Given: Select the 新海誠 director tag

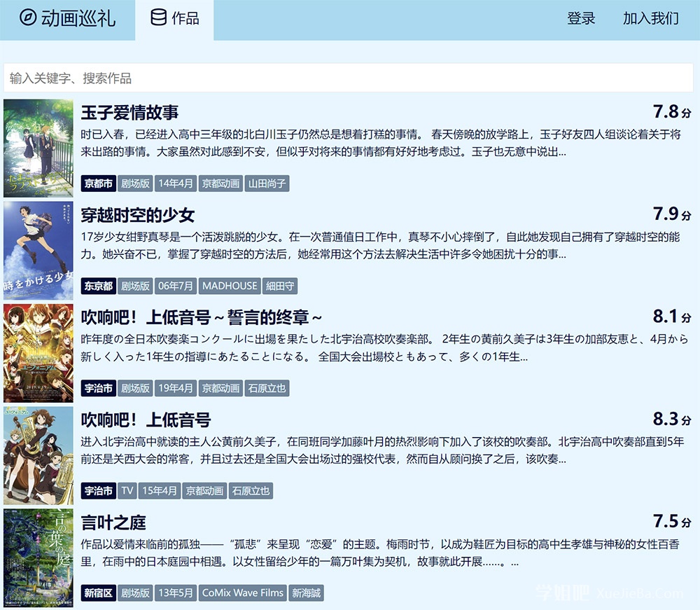Looking at the screenshot, I should (x=307, y=593).
